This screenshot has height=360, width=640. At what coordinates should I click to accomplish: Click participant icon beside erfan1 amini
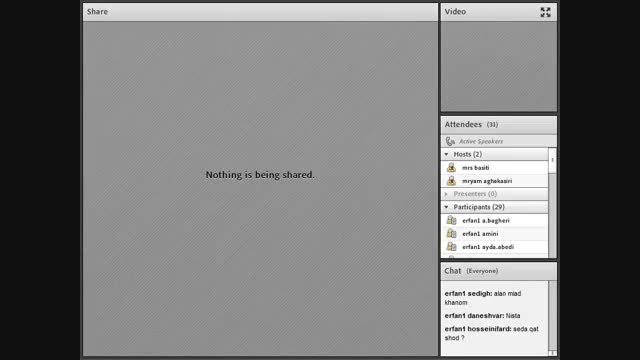pyautogui.click(x=451, y=233)
